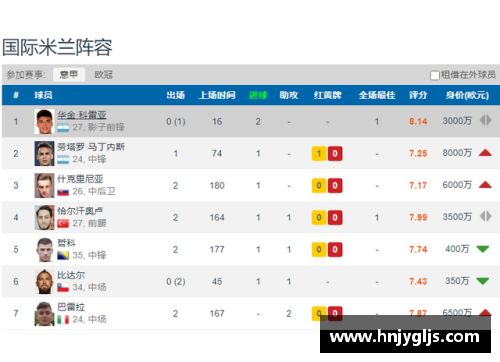
Task: Select the 意甲 competition tab
Action: 69,75
